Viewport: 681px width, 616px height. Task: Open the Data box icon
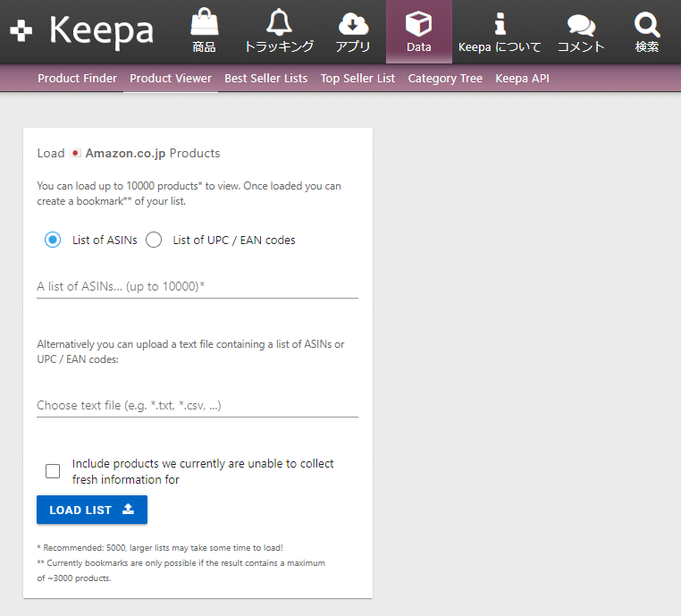coord(418,23)
